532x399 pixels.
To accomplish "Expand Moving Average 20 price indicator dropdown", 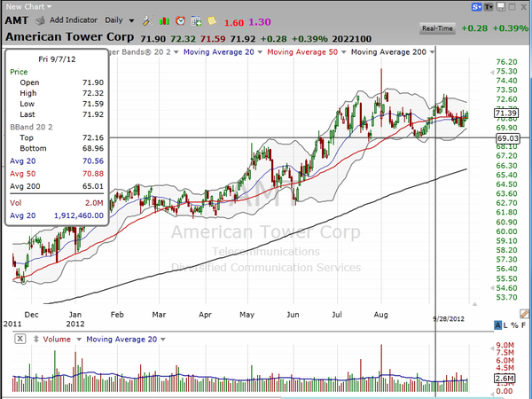I will (260, 52).
